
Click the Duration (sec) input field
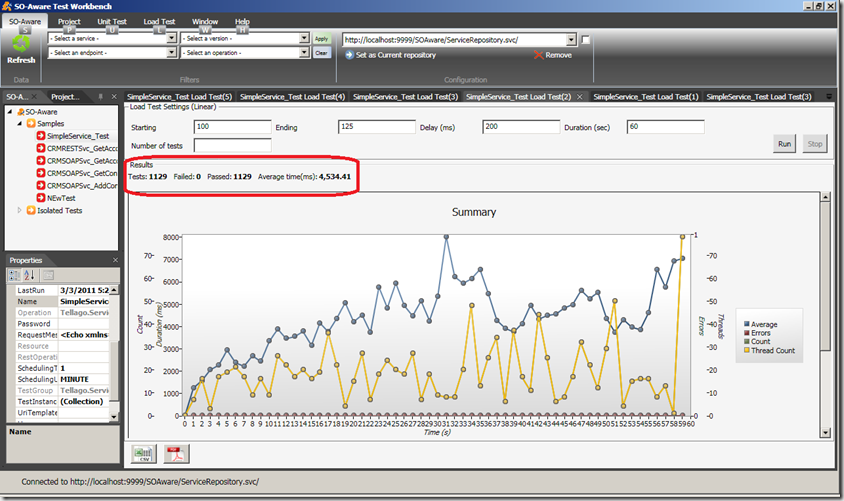coord(665,126)
